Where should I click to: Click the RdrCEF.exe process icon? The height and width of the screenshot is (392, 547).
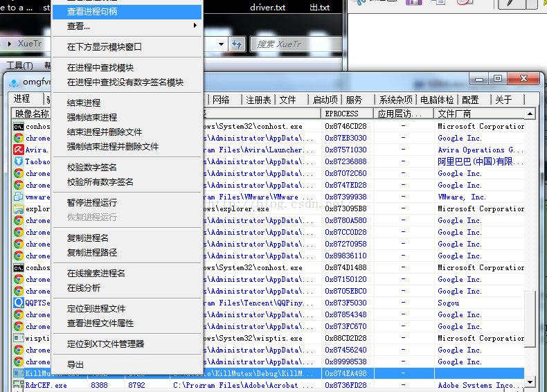[18, 385]
